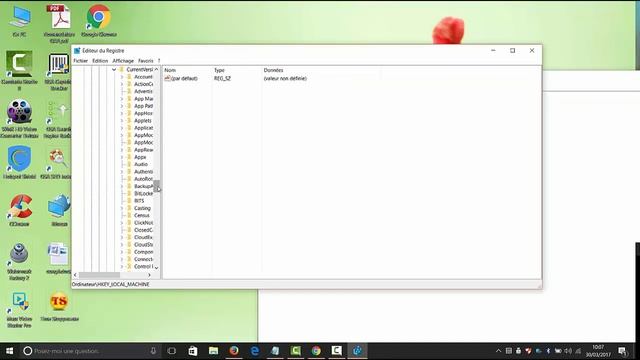The width and height of the screenshot is (640, 360).
Task: Select the BitLocke registry key
Action: pos(144,193)
